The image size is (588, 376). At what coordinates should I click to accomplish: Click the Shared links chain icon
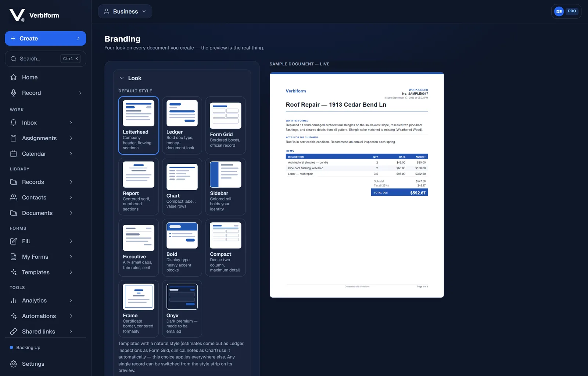click(14, 331)
